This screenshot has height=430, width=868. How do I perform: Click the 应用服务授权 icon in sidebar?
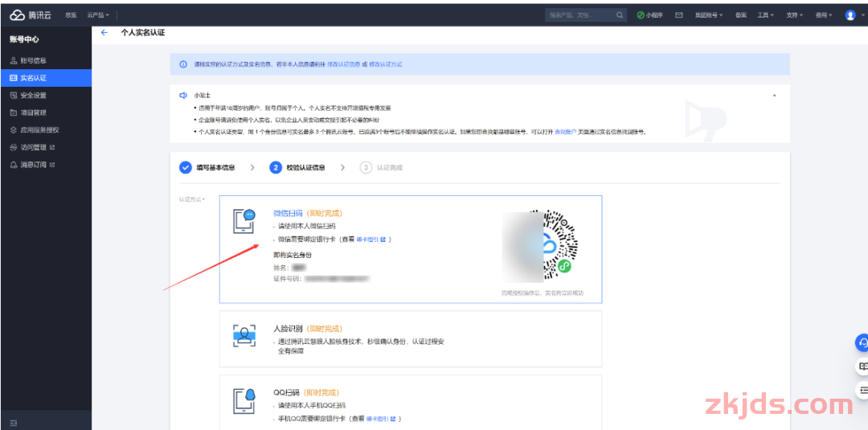(x=14, y=130)
